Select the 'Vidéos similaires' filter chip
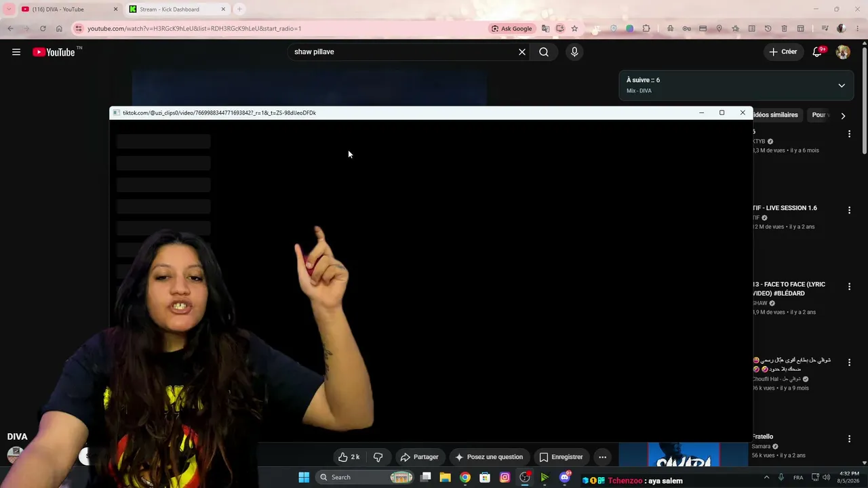Image resolution: width=868 pixels, height=488 pixels. (x=776, y=115)
